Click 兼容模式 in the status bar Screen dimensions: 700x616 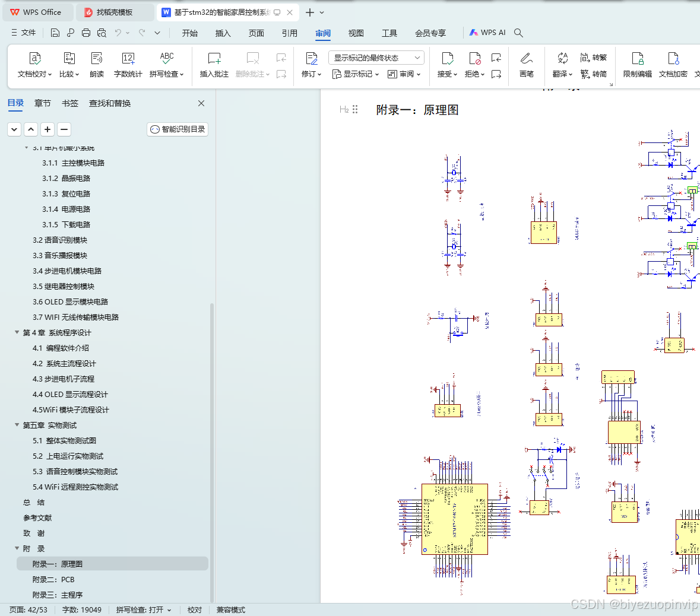point(231,609)
